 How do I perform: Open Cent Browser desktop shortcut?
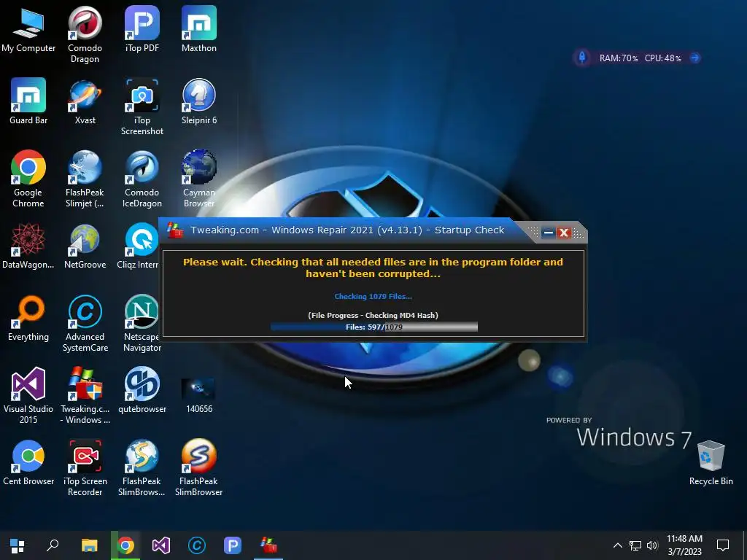click(x=28, y=463)
